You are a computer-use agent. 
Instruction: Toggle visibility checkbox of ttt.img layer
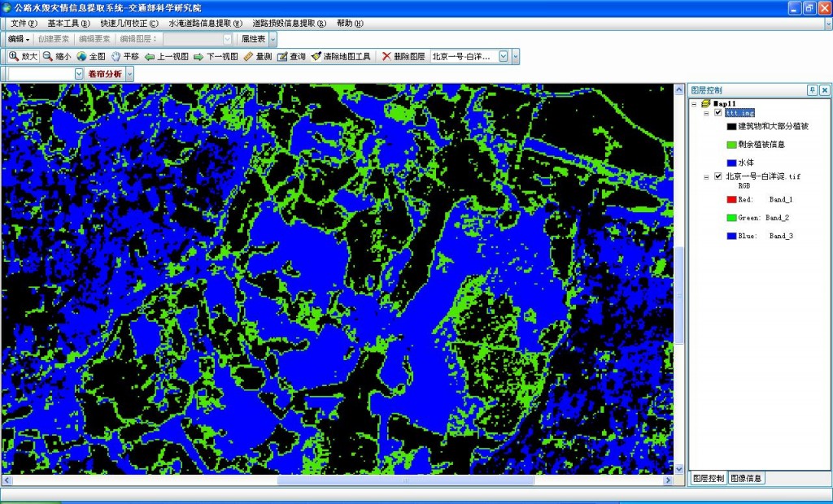tap(717, 113)
